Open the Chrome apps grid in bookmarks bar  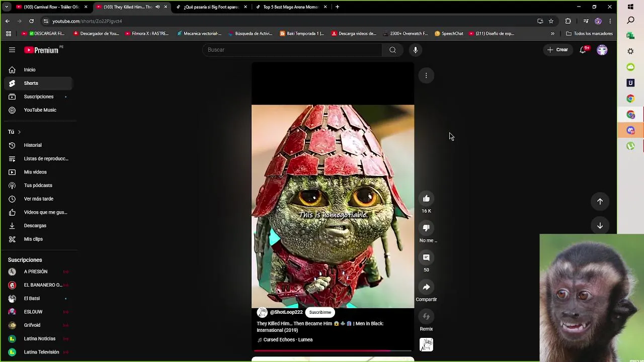click(x=9, y=34)
